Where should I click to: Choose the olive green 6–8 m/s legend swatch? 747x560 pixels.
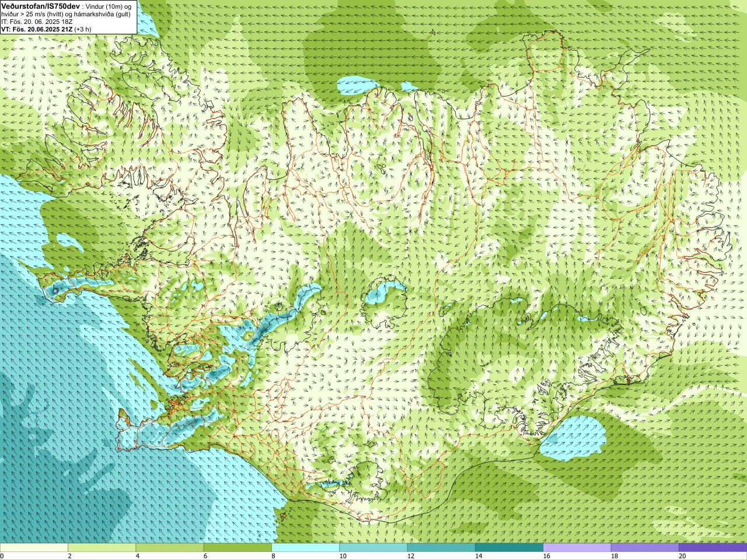238,548
